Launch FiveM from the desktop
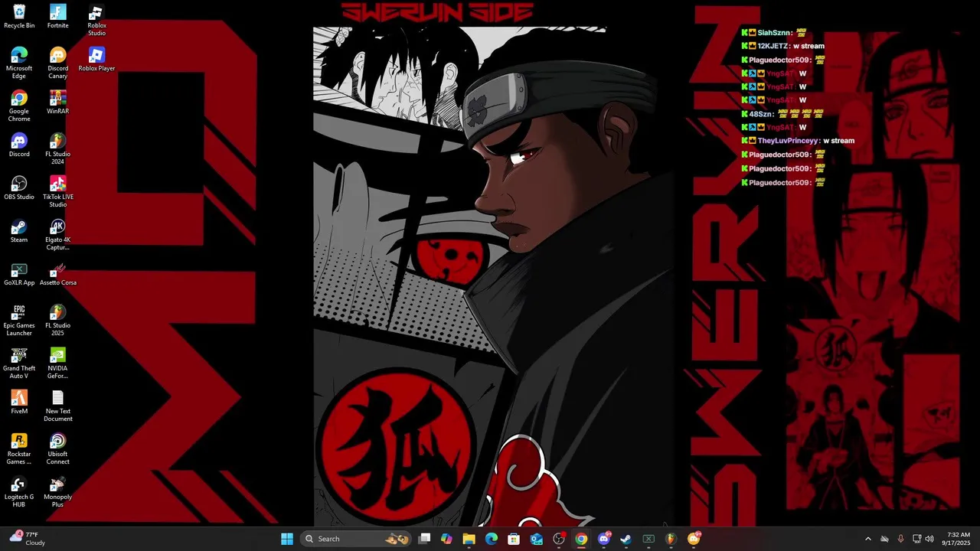This screenshot has width=980, height=551. (x=19, y=403)
